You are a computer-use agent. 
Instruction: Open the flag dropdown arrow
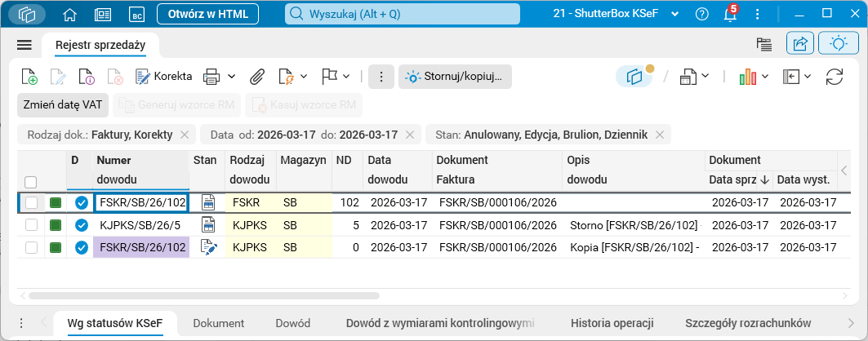point(346,77)
